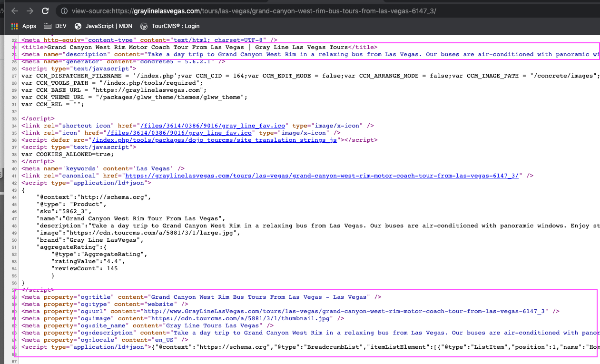Click the "@context":"http://schema.org" line
Screen dimensions: 600x364
(x=93, y=197)
